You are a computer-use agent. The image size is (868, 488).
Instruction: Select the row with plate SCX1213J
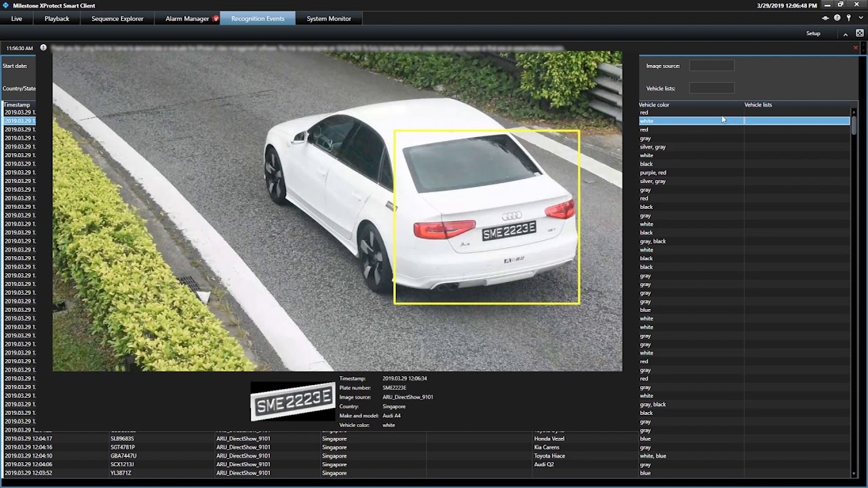427,464
